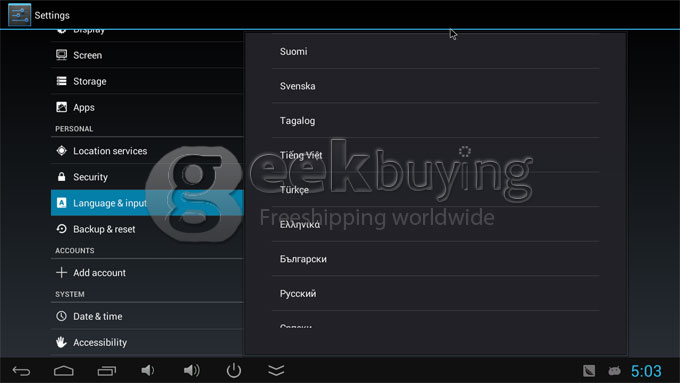Tap the volume up speaker icon
This screenshot has width=680, height=383.
click(191, 370)
